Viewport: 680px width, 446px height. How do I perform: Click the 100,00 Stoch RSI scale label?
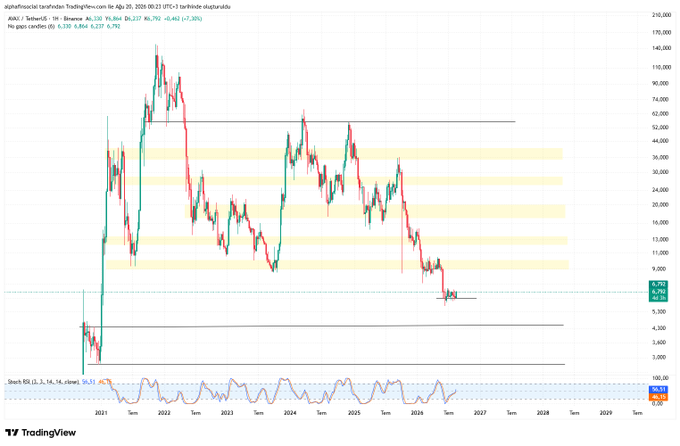tap(660, 378)
